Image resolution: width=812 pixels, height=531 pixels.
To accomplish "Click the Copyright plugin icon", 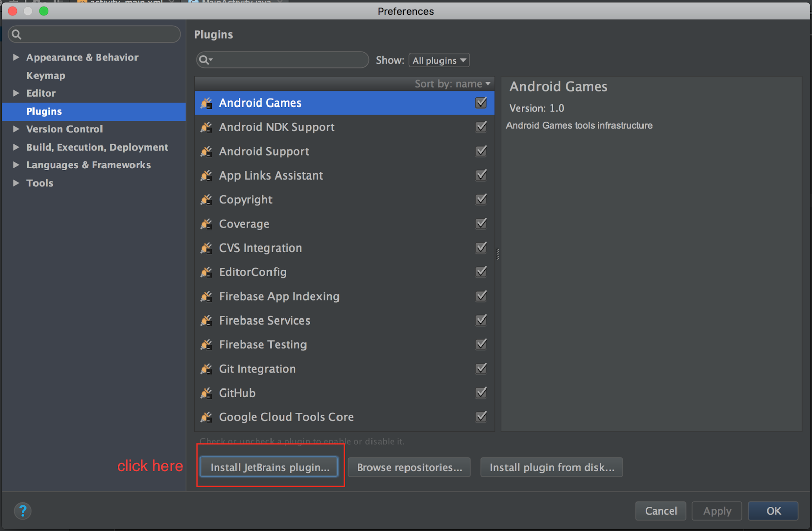I will (x=206, y=200).
